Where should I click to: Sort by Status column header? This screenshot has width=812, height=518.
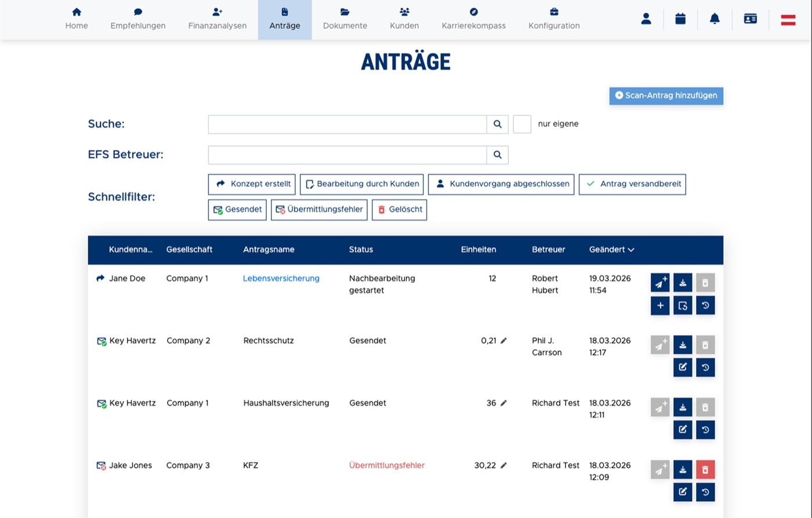tap(361, 249)
